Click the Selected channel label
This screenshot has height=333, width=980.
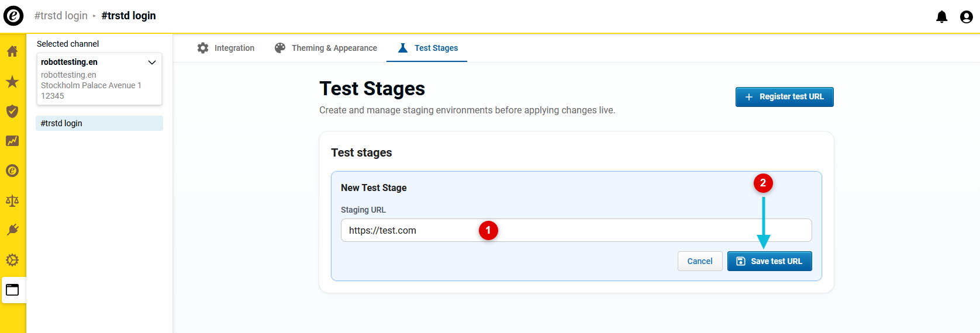(68, 44)
